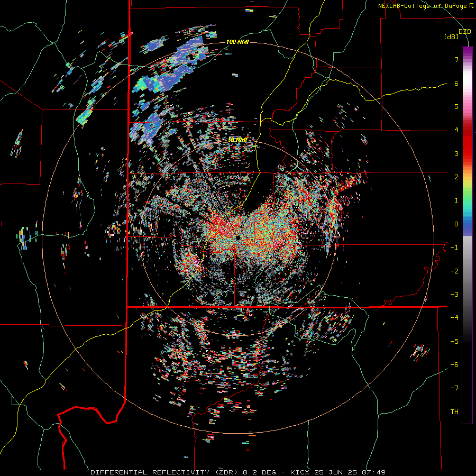Click the 100 NMI range ring label
Screen dimensions: 476x476
tap(237, 42)
